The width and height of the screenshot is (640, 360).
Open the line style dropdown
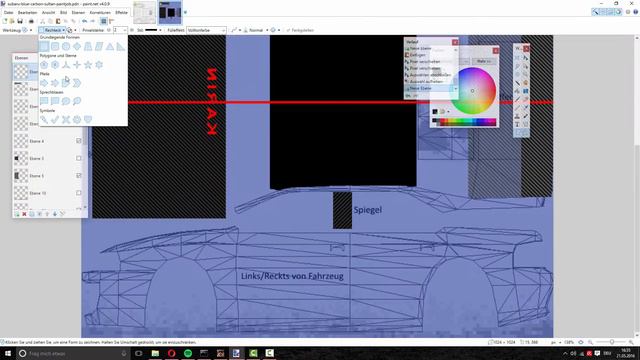coord(153,30)
